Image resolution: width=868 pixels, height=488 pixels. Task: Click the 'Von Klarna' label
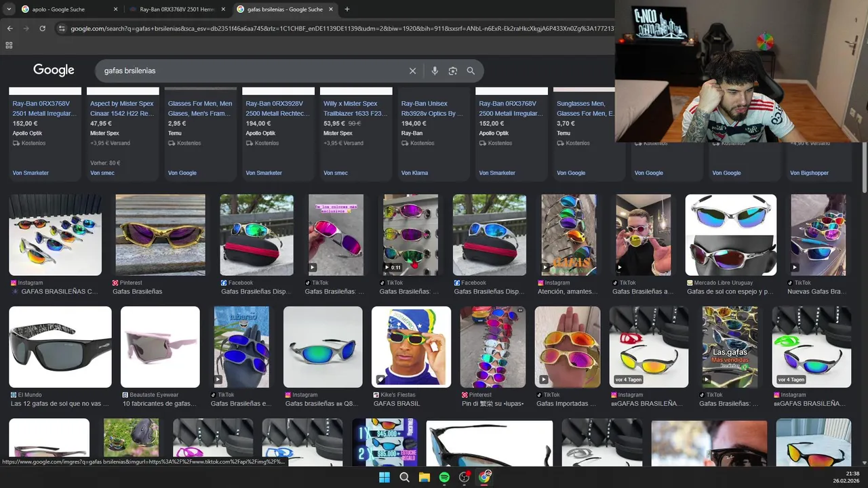tap(414, 173)
